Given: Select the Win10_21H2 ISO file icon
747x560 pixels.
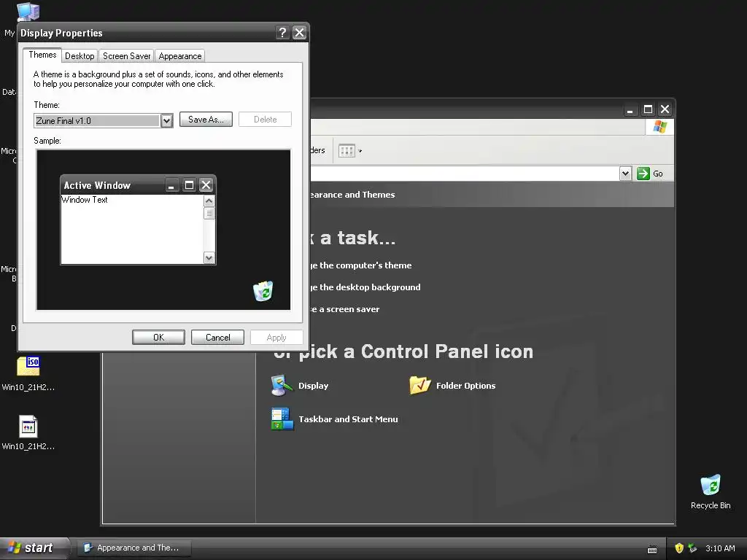Looking at the screenshot, I should (x=28, y=374).
